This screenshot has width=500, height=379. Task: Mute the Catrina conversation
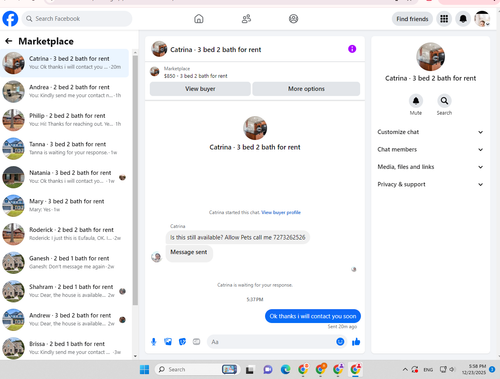[x=416, y=101]
